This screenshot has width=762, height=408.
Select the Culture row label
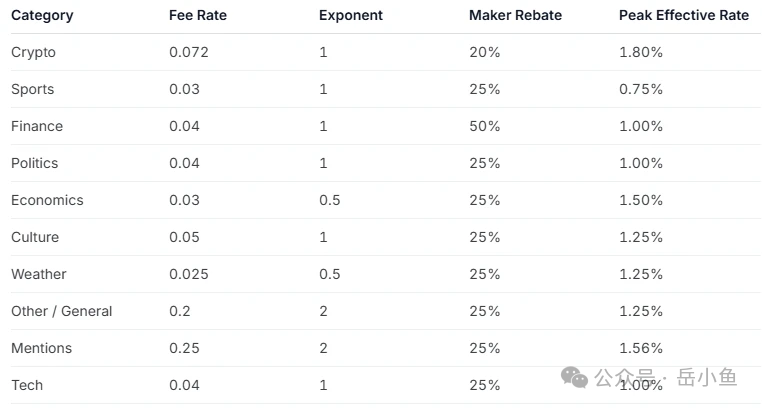pyautogui.click(x=35, y=237)
